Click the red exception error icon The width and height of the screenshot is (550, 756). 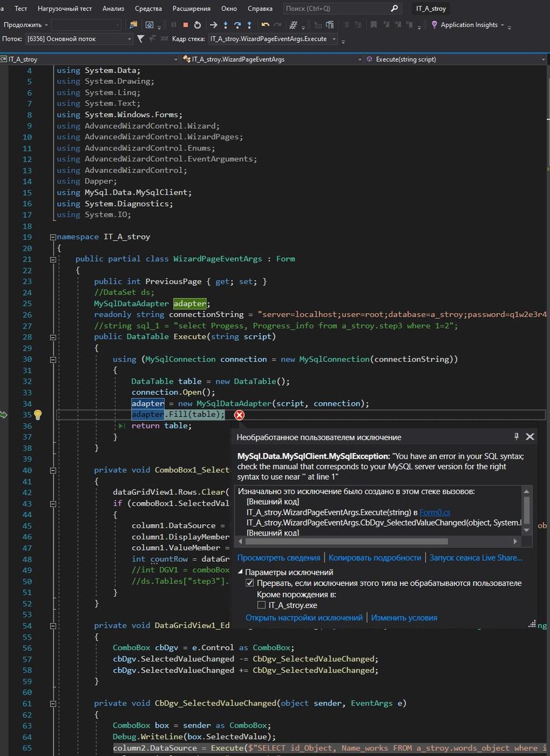click(239, 415)
